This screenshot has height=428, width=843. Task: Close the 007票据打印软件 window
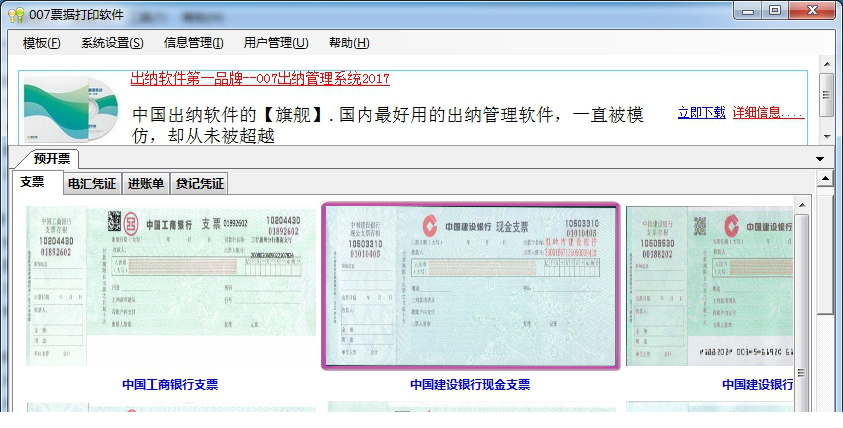pos(812,10)
